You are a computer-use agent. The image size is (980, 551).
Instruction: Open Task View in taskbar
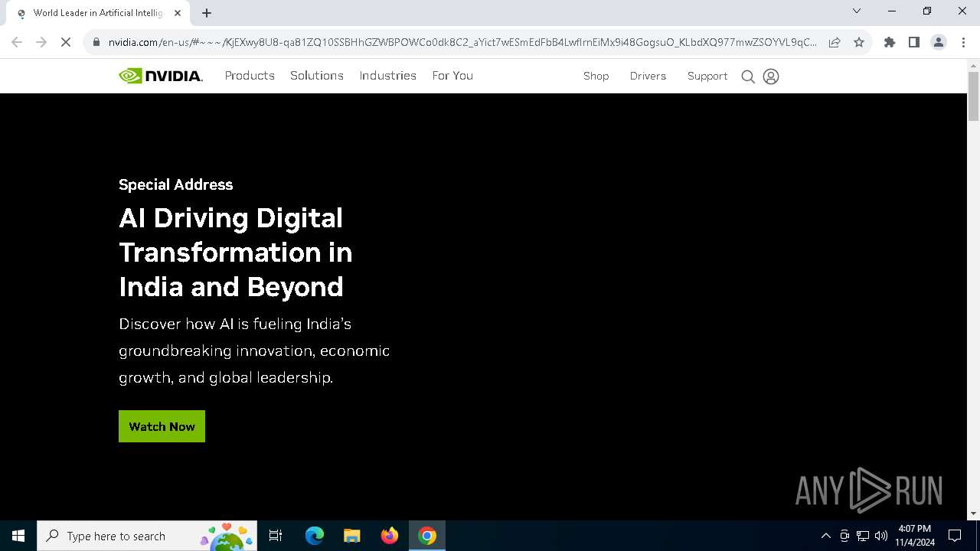276,536
